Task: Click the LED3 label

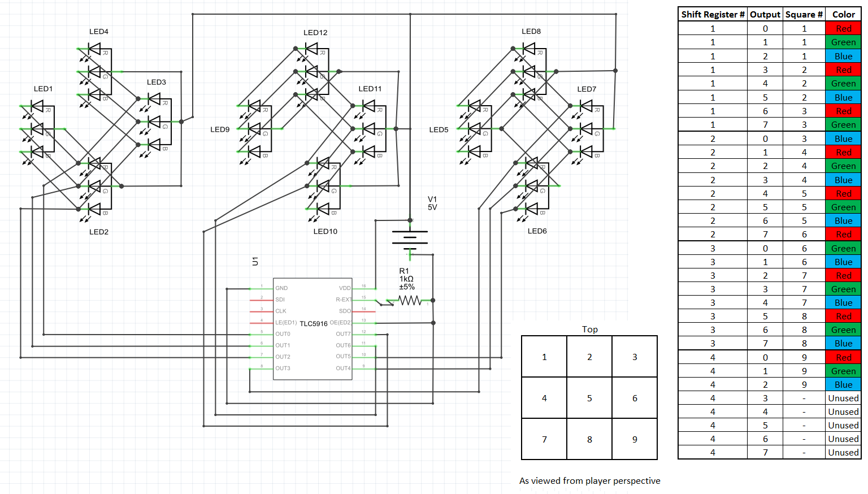Action: [157, 82]
